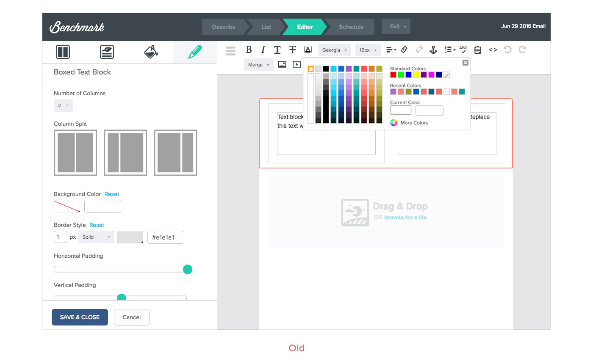Insert a hyperlink with link icon
This screenshot has height=364, width=593.
point(404,50)
